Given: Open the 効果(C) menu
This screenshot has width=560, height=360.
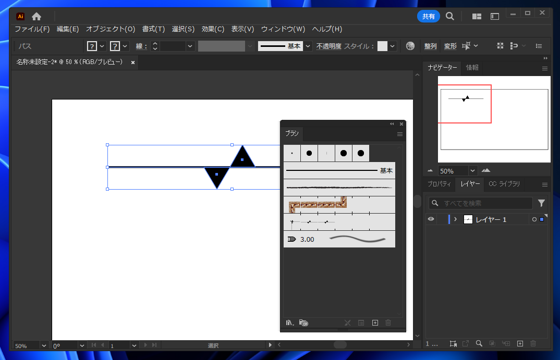Looking at the screenshot, I should (x=213, y=29).
